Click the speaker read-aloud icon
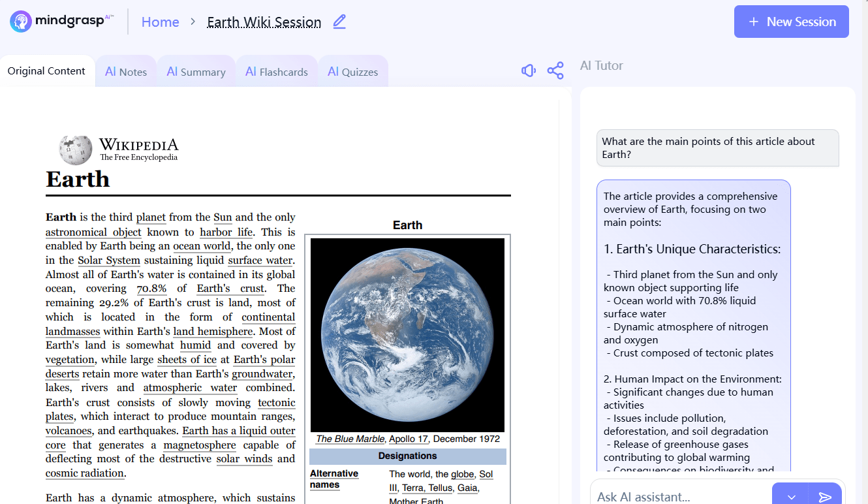 529,71
